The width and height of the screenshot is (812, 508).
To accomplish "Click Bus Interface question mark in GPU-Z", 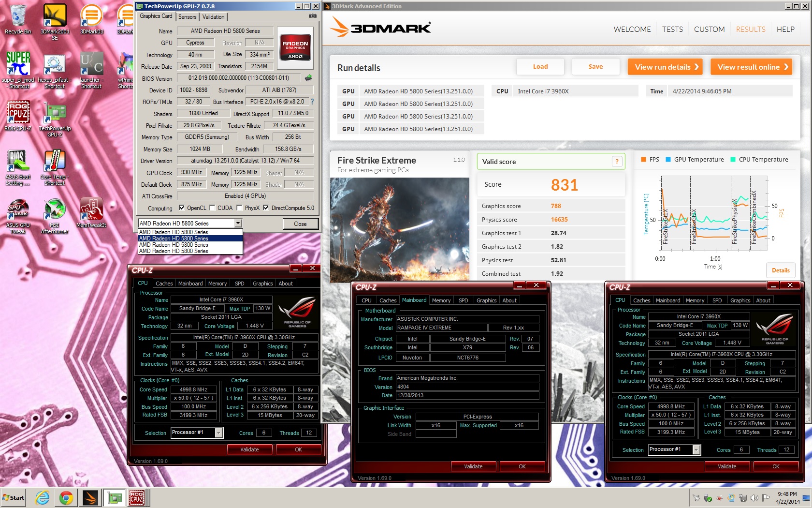I will click(312, 102).
